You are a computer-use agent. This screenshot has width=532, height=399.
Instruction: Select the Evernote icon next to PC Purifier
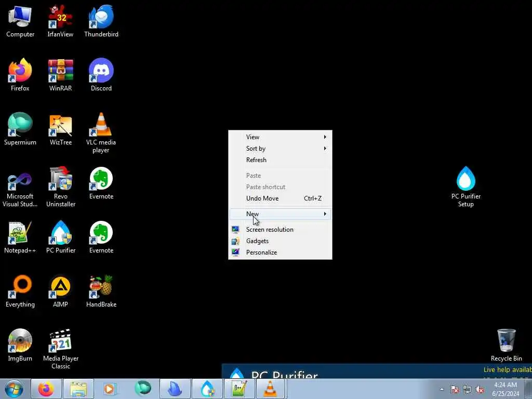click(101, 237)
